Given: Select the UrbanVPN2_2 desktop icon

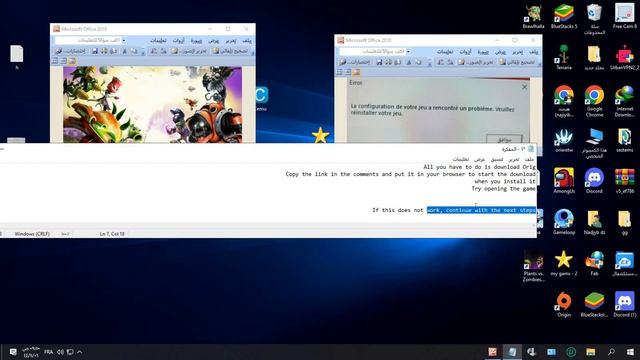Looking at the screenshot, I should (x=624, y=58).
